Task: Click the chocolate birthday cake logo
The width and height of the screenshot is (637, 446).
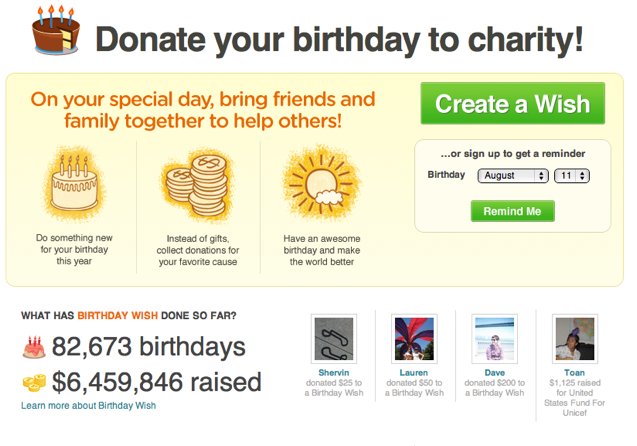Action: click(x=56, y=31)
